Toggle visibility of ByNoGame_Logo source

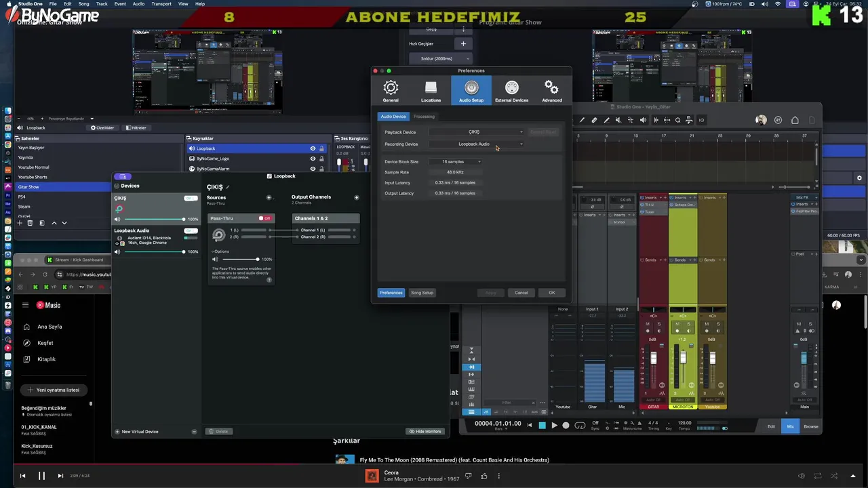point(313,159)
